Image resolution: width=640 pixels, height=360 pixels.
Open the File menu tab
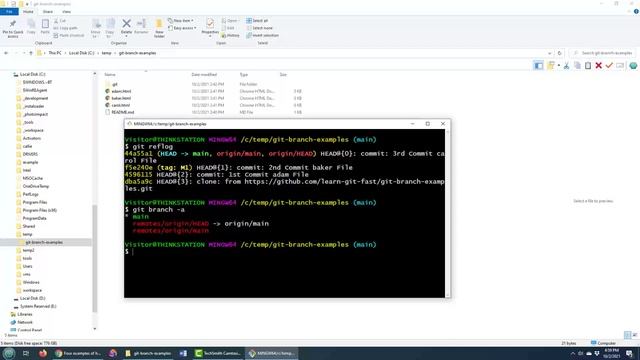pyautogui.click(x=9, y=12)
